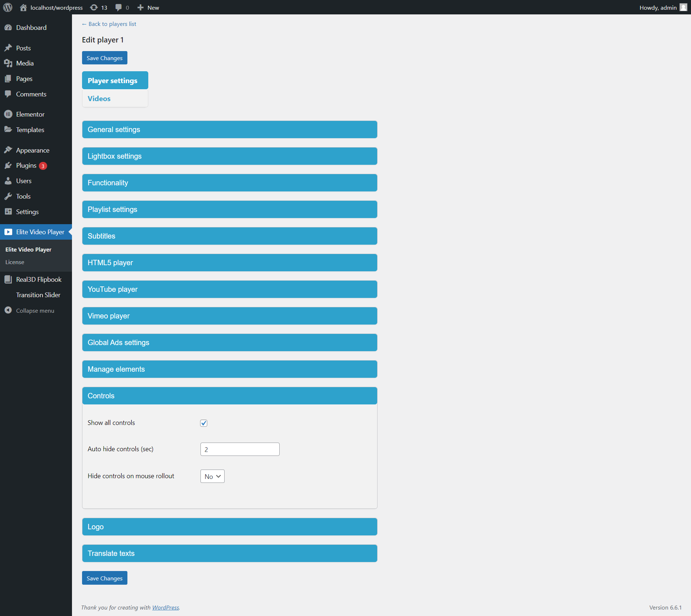Open Elementor from the sidebar
The height and width of the screenshot is (616, 691).
pos(30,114)
